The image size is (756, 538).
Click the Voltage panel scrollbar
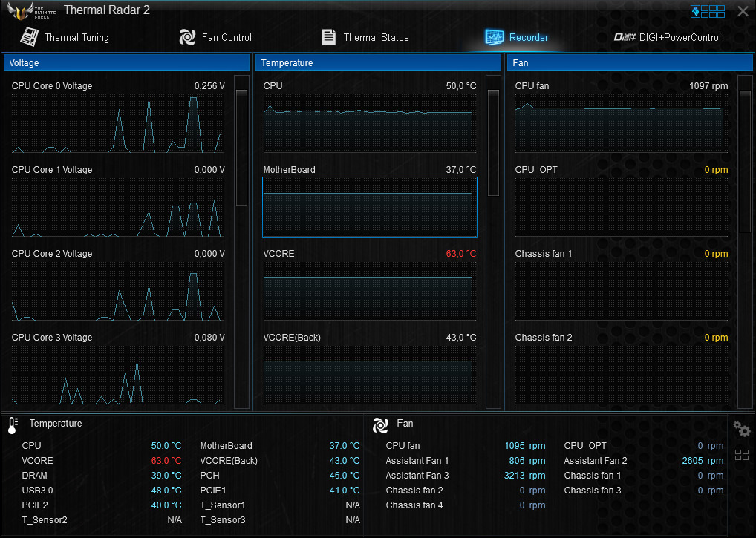pyautogui.click(x=241, y=242)
